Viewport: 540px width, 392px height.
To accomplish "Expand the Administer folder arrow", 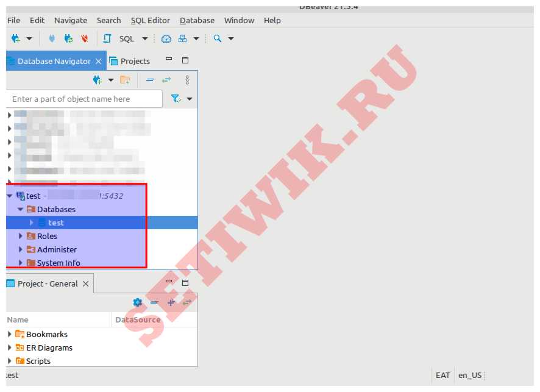I will [x=20, y=249].
